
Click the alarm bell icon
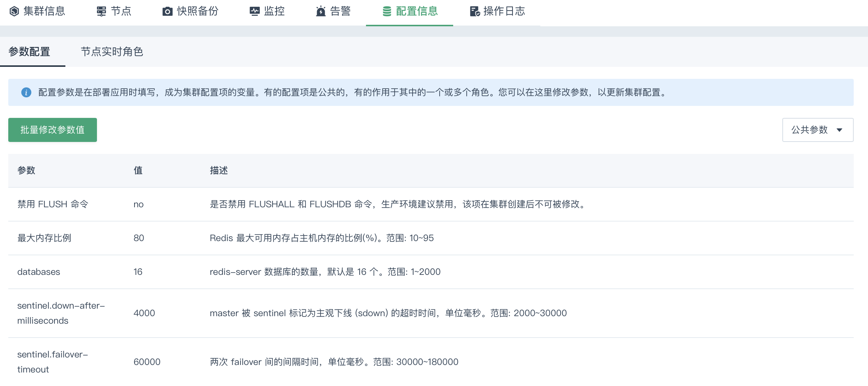coord(321,11)
